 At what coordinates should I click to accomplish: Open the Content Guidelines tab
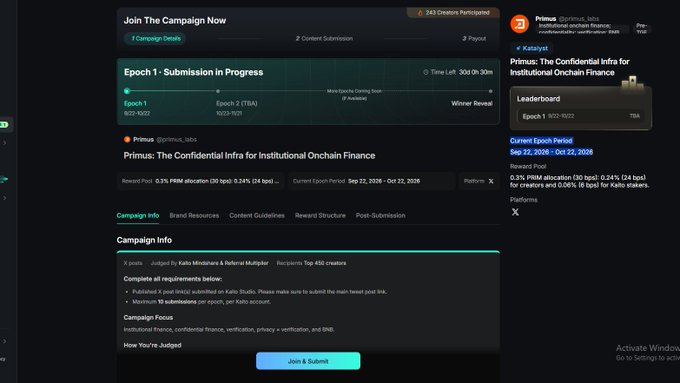[x=257, y=216]
